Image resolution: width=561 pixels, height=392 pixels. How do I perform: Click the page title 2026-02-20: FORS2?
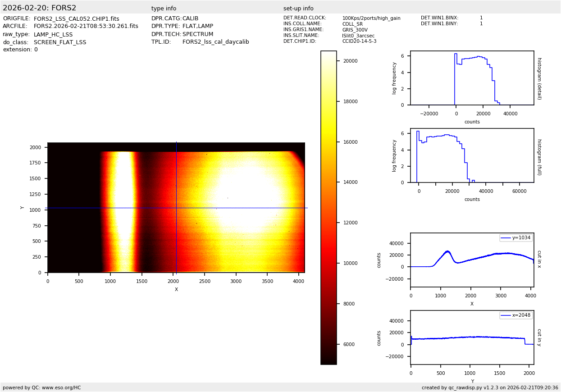pyautogui.click(x=40, y=8)
